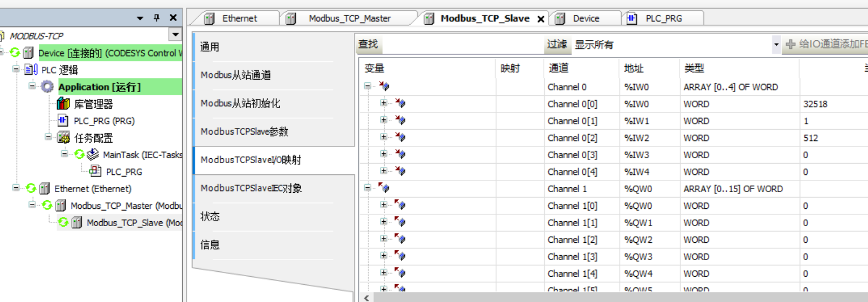The image size is (868, 302).
Task: Click the add FB for IO channel icon
Action: pyautogui.click(x=790, y=45)
